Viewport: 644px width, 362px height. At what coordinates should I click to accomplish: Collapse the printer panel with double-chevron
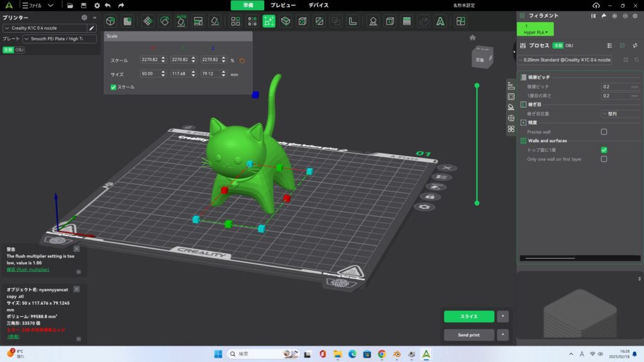tap(94, 17)
